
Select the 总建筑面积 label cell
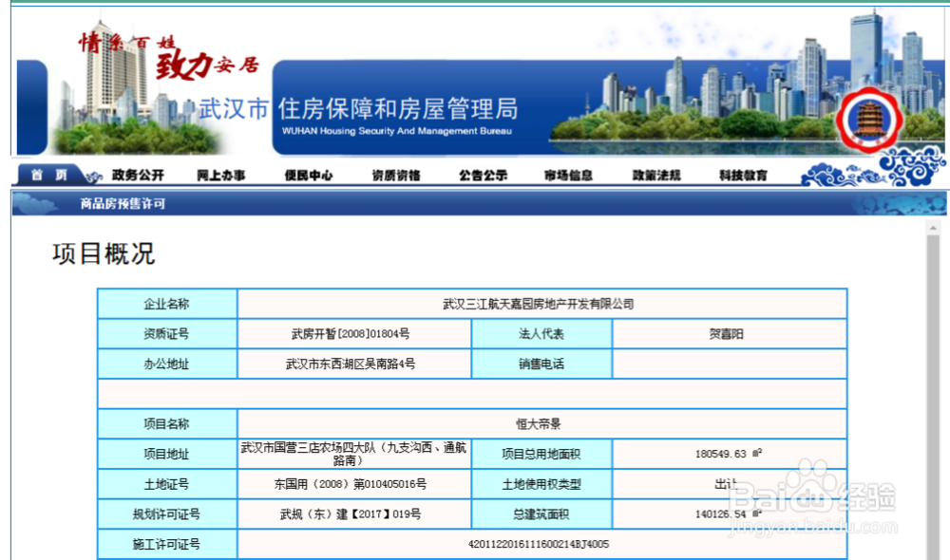pos(541,514)
